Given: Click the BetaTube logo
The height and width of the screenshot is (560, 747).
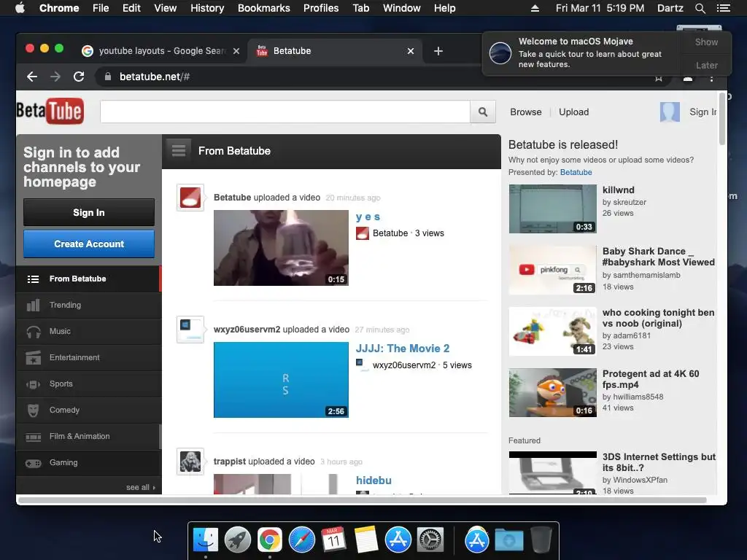Looking at the screenshot, I should click(x=50, y=112).
